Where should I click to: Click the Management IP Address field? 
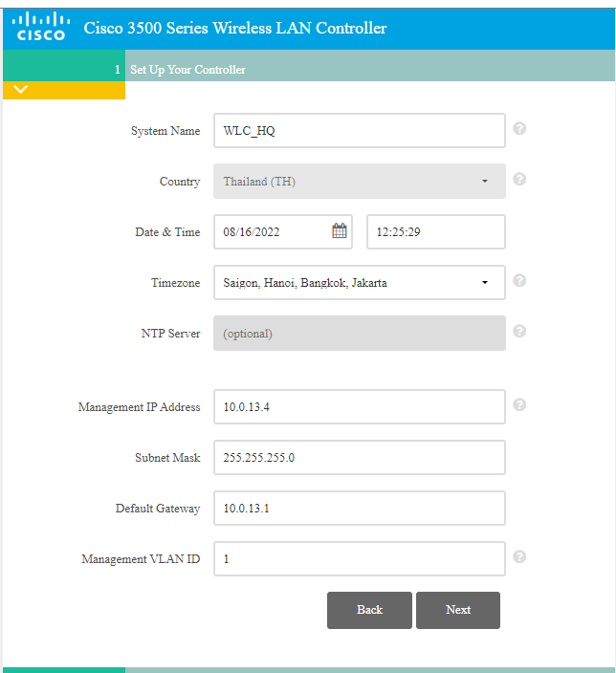point(359,406)
